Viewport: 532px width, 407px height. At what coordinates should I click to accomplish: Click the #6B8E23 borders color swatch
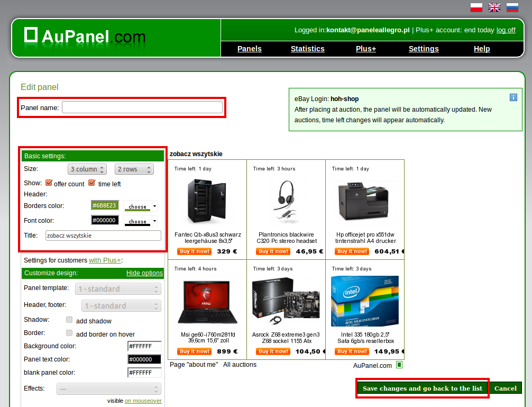pyautogui.click(x=105, y=205)
